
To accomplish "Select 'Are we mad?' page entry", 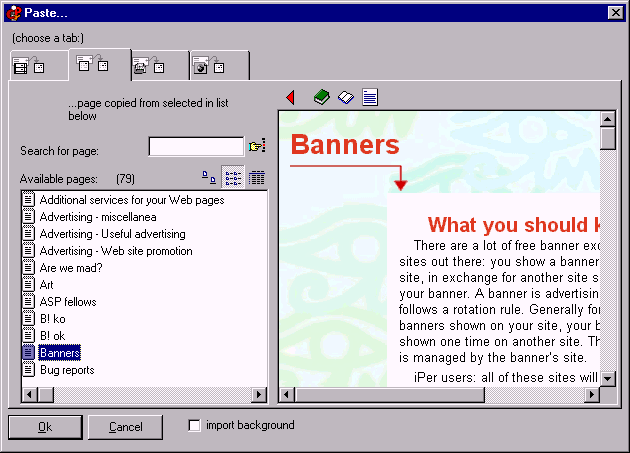I will (70, 268).
